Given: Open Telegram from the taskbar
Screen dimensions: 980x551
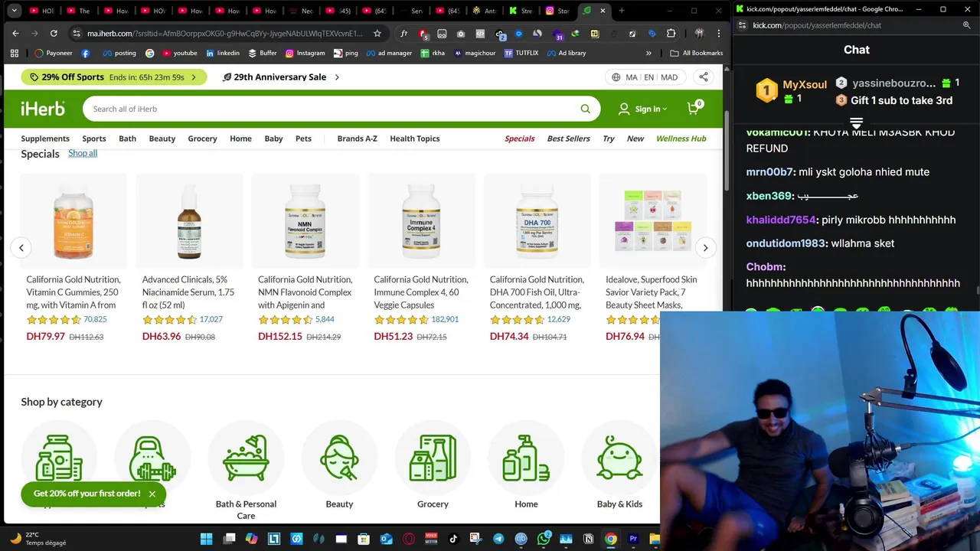Looking at the screenshot, I should coord(498,539).
